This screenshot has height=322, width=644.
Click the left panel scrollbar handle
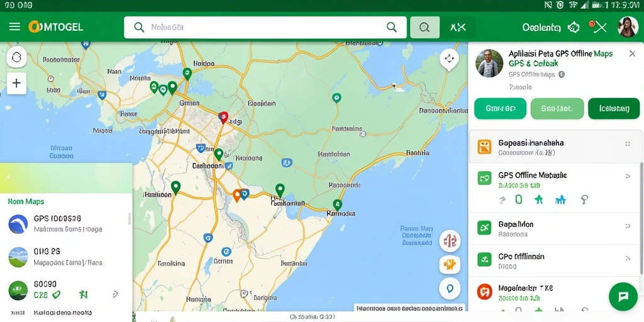point(130,218)
